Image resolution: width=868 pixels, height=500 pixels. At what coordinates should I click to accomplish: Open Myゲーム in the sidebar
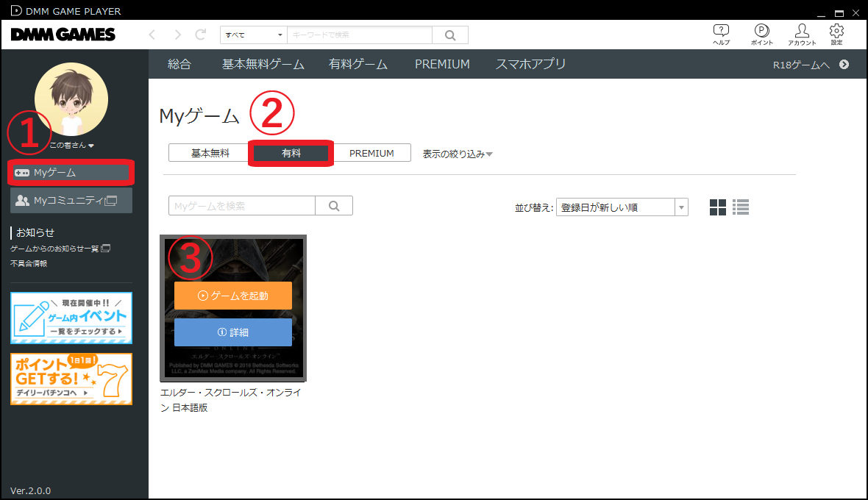[x=71, y=173]
